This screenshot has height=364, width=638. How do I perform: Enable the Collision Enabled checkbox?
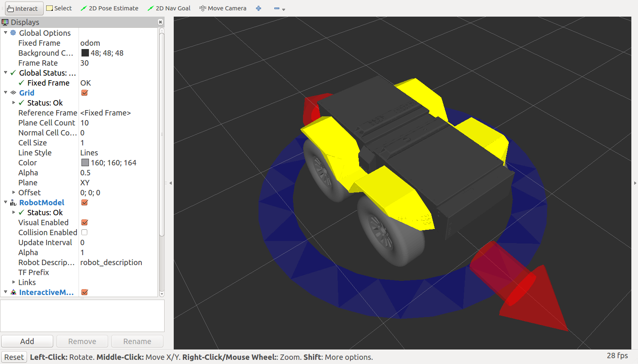click(x=84, y=232)
